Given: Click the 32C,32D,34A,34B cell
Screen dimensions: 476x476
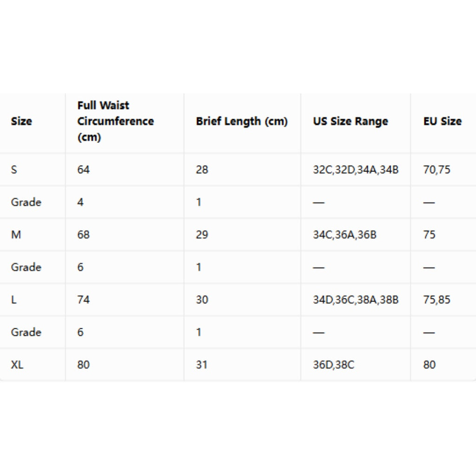Looking at the screenshot, I should [356, 169].
